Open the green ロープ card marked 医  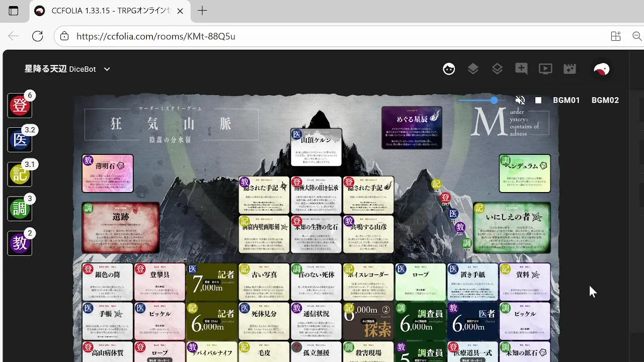click(x=421, y=282)
